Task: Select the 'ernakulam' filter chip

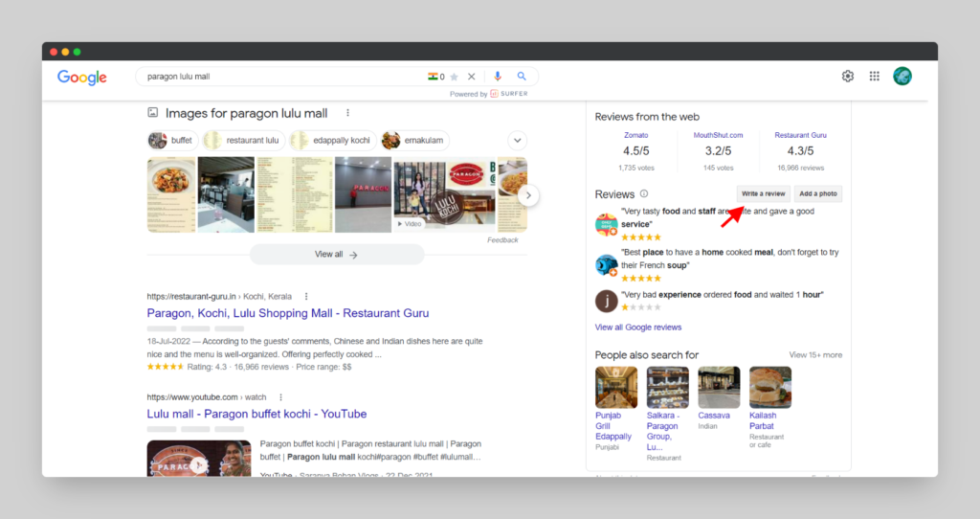Action: tap(415, 140)
